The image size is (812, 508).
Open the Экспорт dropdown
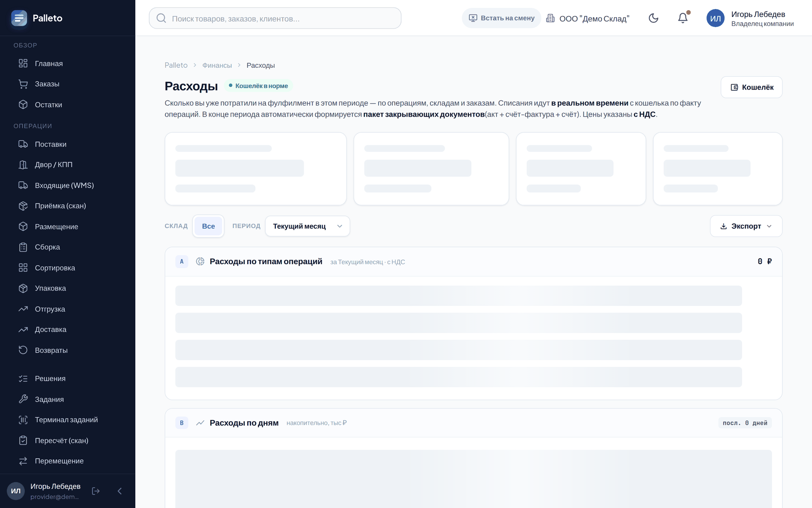click(746, 226)
